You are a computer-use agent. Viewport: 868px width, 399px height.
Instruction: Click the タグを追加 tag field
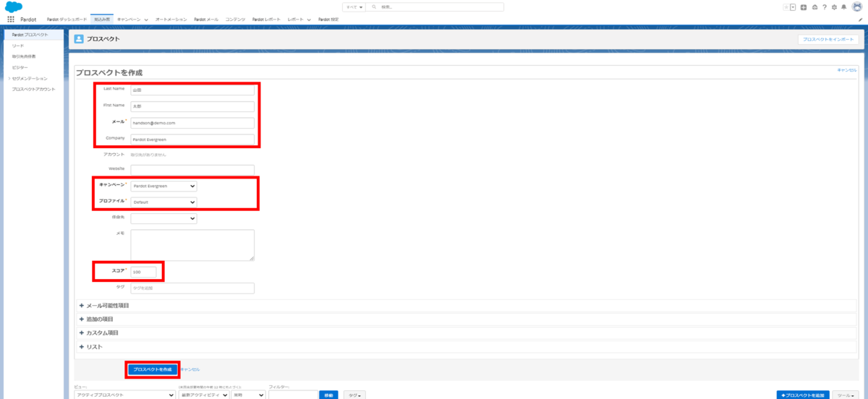[x=192, y=288]
